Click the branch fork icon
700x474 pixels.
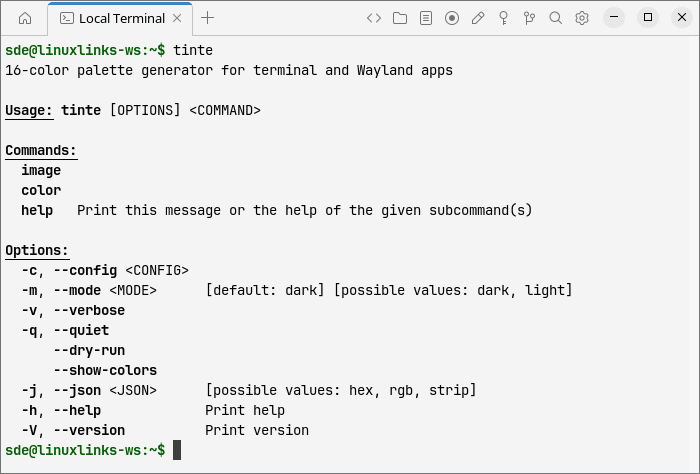pyautogui.click(x=529, y=18)
